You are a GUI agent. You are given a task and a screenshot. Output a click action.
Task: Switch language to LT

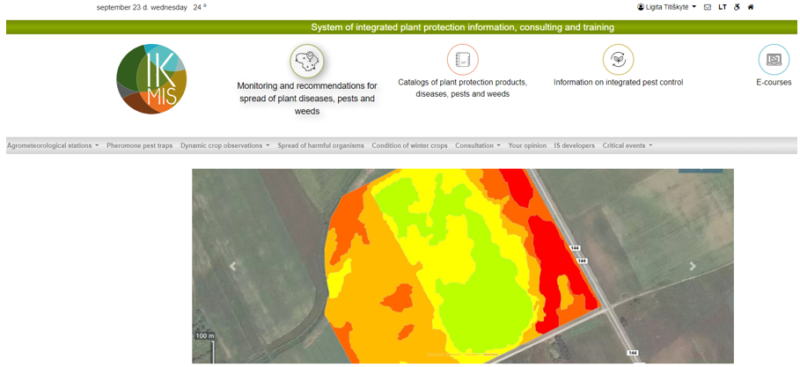(x=722, y=7)
